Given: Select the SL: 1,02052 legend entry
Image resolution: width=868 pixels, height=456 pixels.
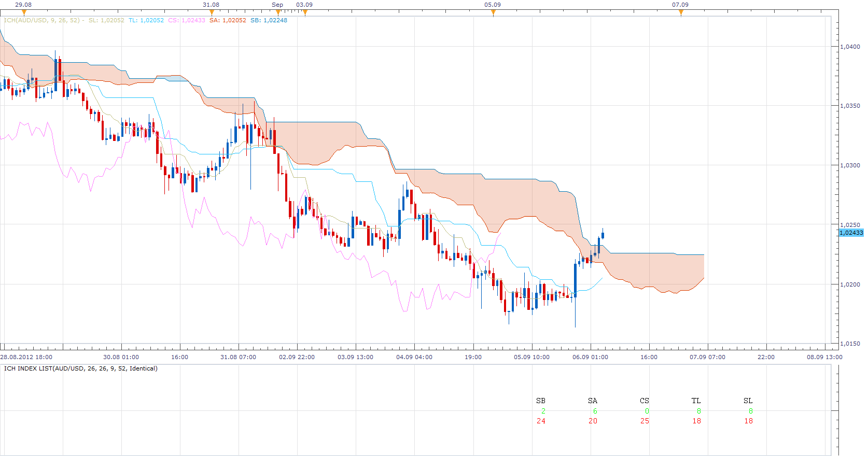Looking at the screenshot, I should click(106, 20).
